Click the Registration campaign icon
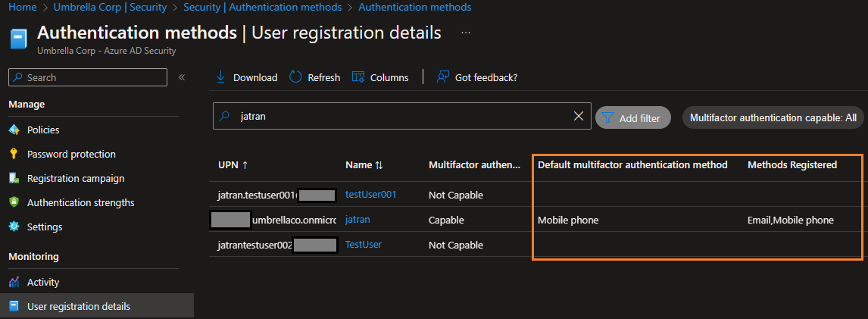 (14, 178)
